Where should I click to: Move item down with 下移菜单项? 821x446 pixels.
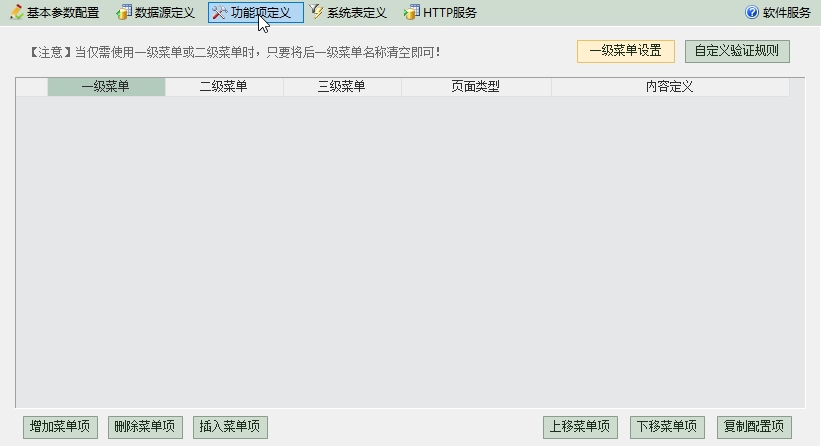tap(667, 427)
